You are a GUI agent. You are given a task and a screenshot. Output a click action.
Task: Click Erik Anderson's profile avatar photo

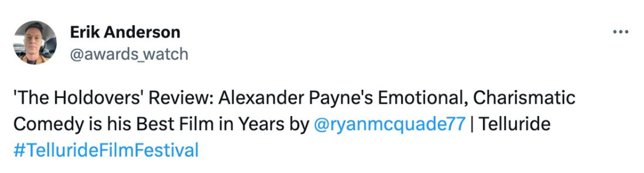(35, 42)
